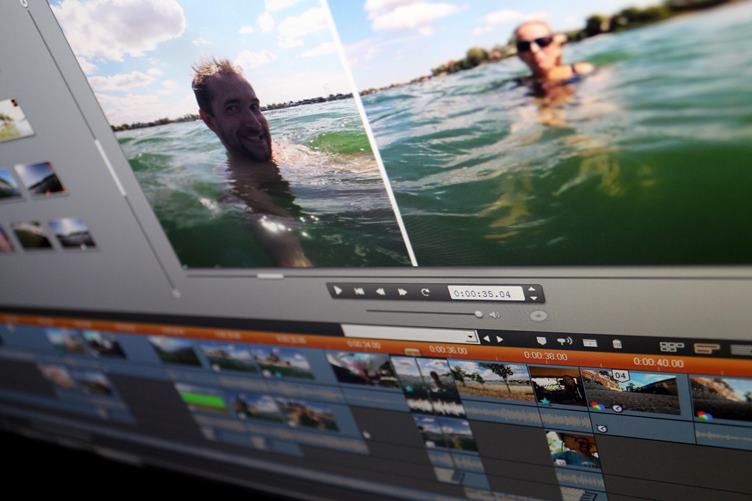Jump to start with the skip-back button

[359, 291]
